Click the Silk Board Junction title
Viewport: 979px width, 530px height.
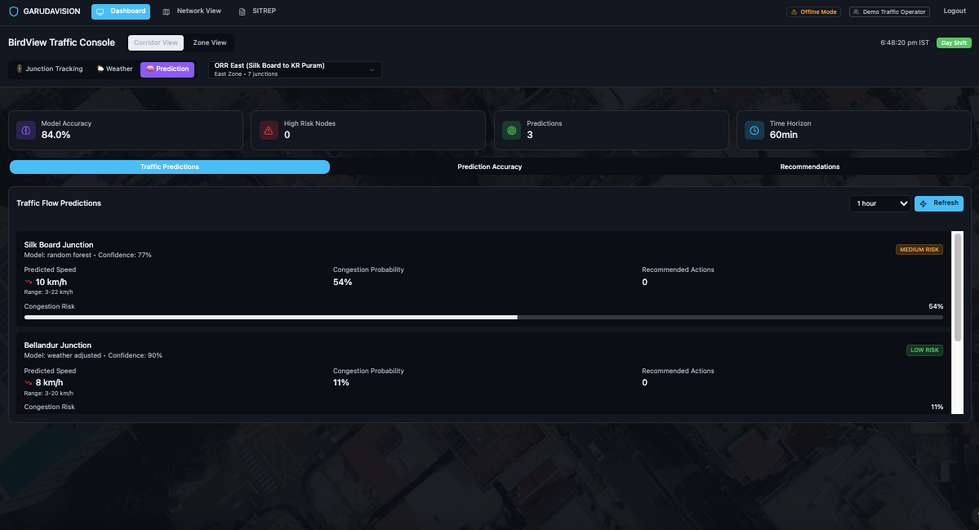(59, 245)
